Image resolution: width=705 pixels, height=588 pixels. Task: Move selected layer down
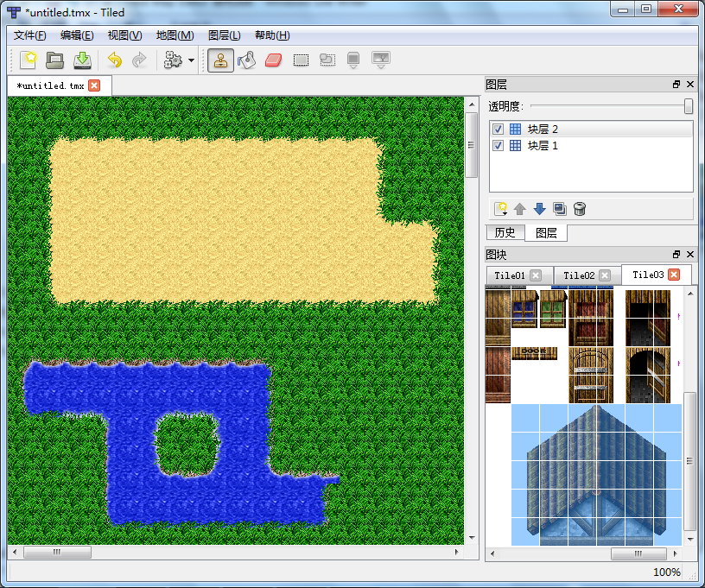(x=539, y=209)
